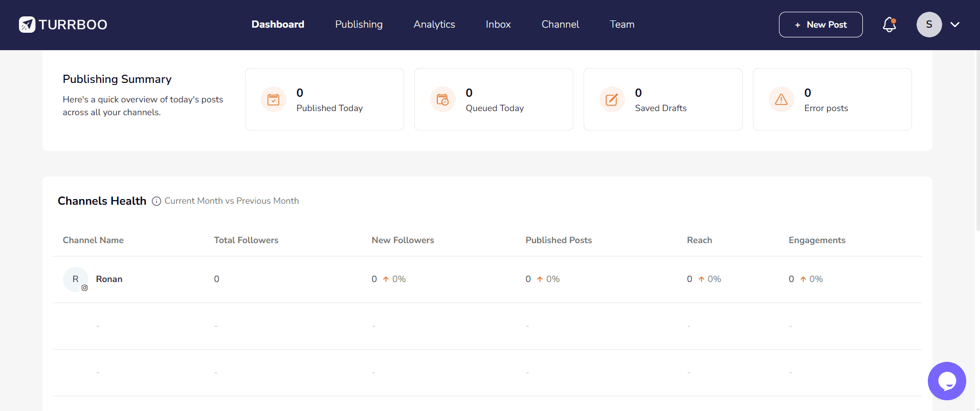This screenshot has height=411, width=980.
Task: Click the Published Posts column header
Action: 559,240
